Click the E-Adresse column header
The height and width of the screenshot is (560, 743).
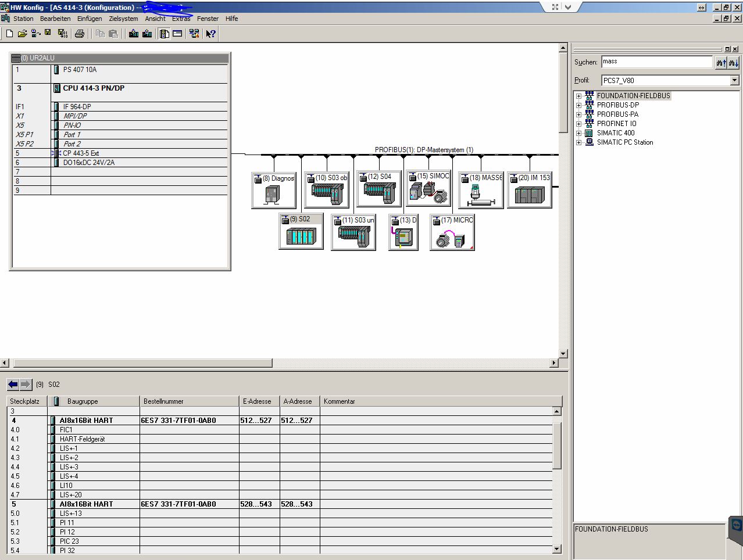coord(259,401)
